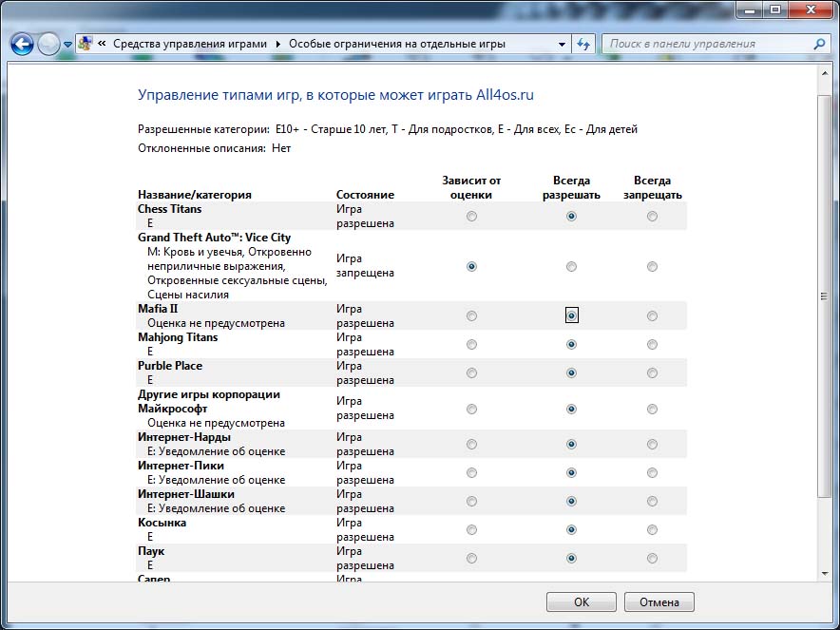Image resolution: width=840 pixels, height=630 pixels.
Task: Expand the double-chevron breadcrumb overflow
Action: point(102,44)
